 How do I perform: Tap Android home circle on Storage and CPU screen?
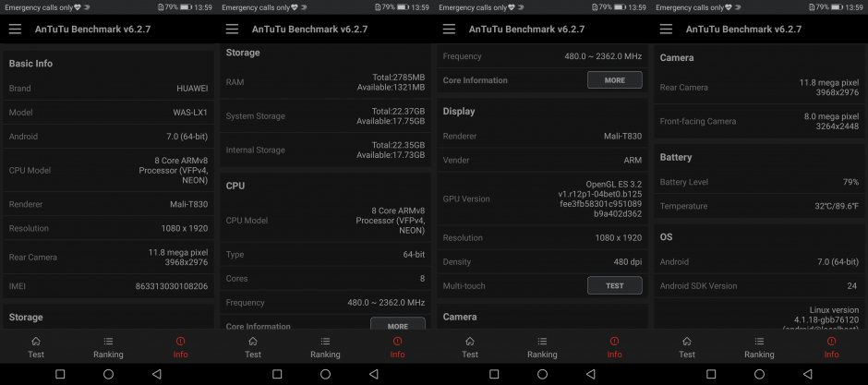coord(325,375)
